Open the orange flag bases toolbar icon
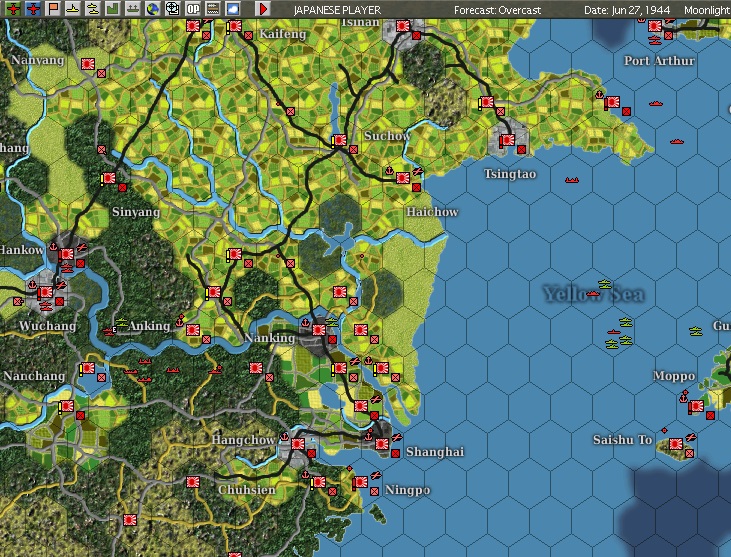The width and height of the screenshot is (731, 557). tap(53, 8)
